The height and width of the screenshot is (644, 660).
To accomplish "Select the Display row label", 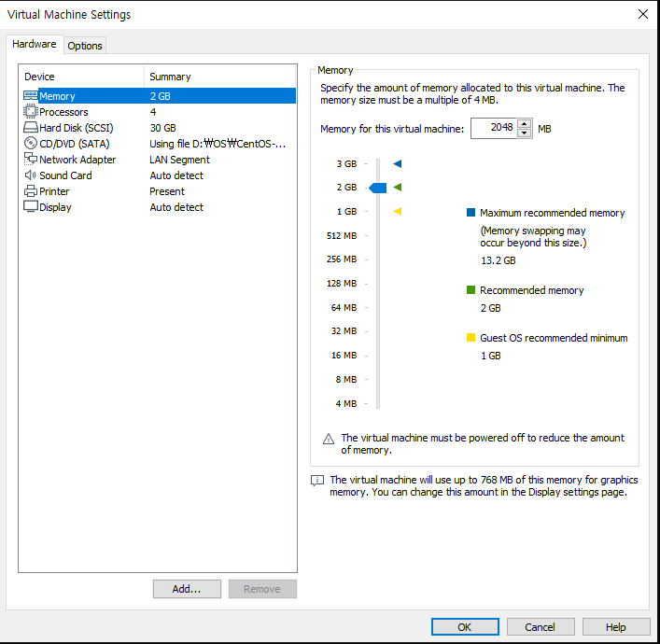I will coord(55,207).
